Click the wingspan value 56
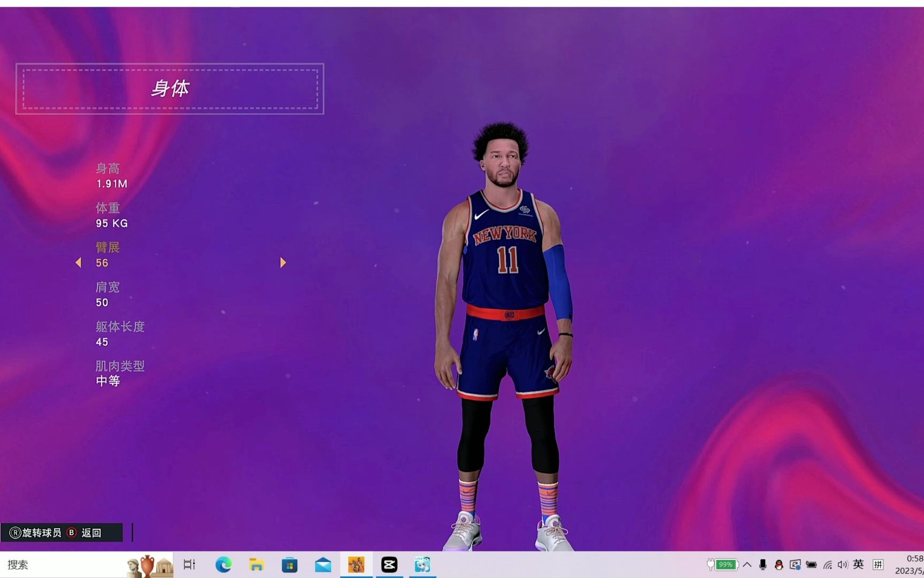 pos(102,263)
